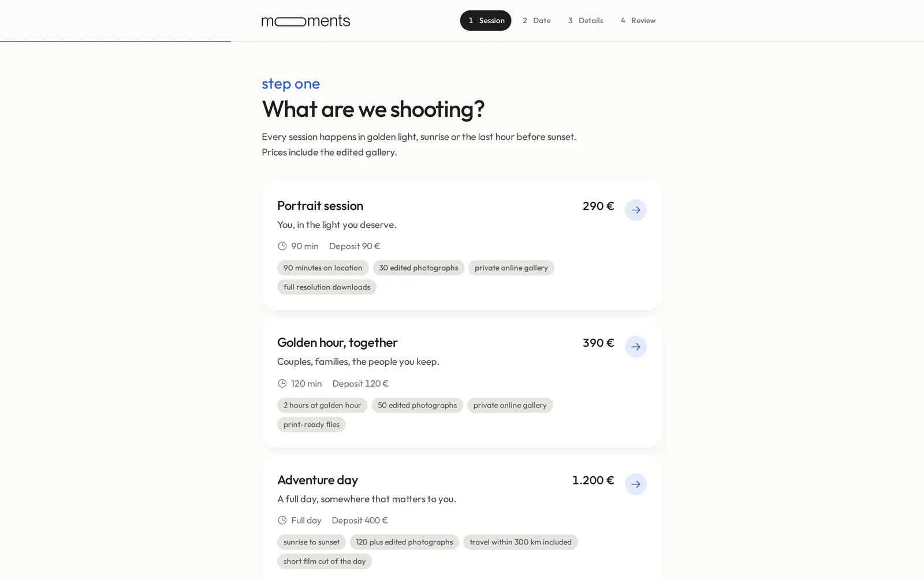Click the 'sunrise to sunset' tag

pos(311,542)
